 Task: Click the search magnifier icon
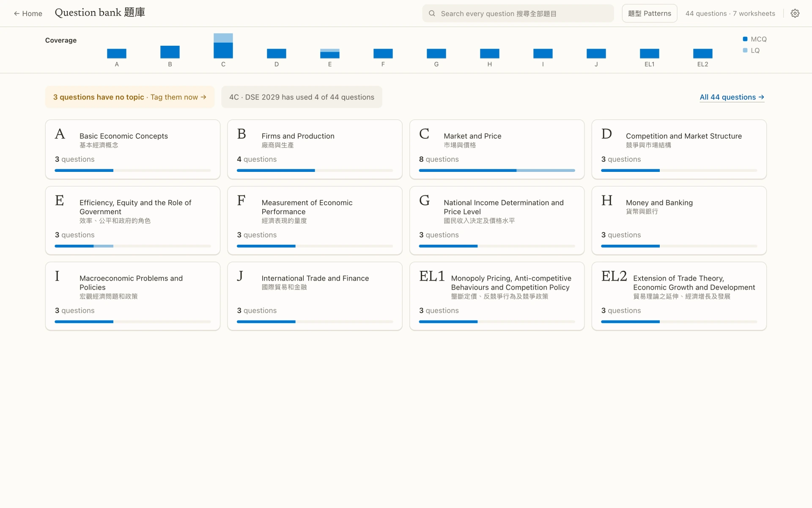(432, 14)
